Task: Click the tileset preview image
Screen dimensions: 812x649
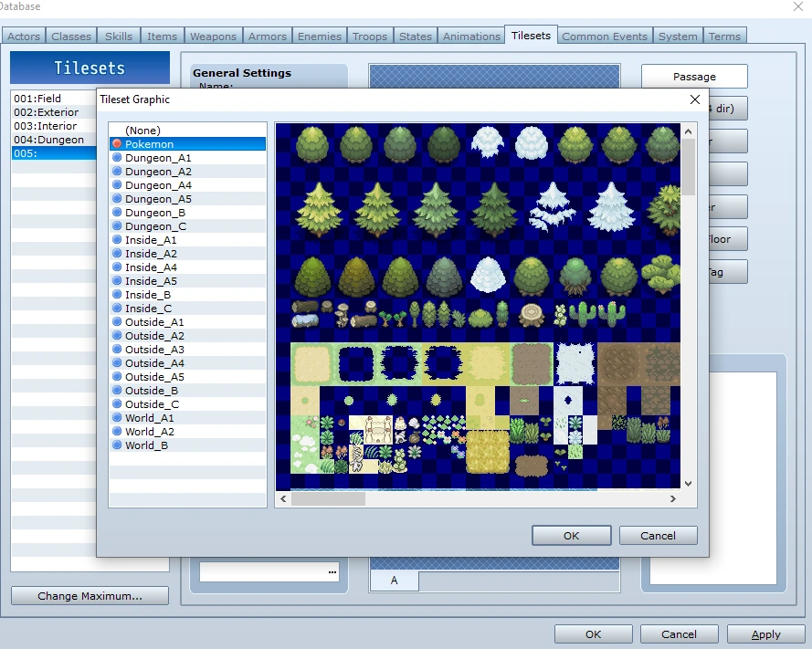Action: [x=478, y=307]
